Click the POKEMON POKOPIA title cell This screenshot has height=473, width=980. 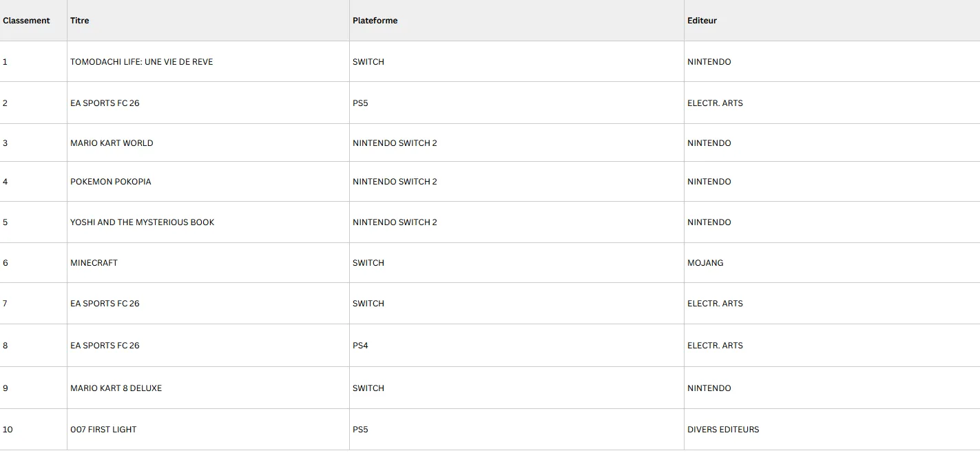click(208, 182)
